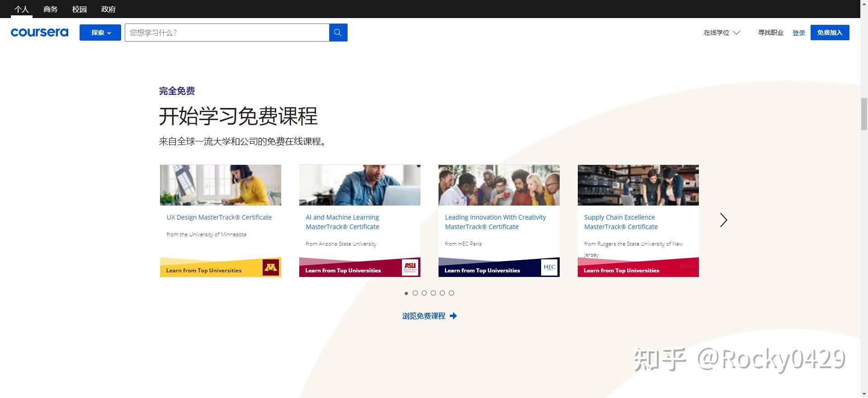
Task: Click UX Design course thumbnail image
Action: [221, 185]
